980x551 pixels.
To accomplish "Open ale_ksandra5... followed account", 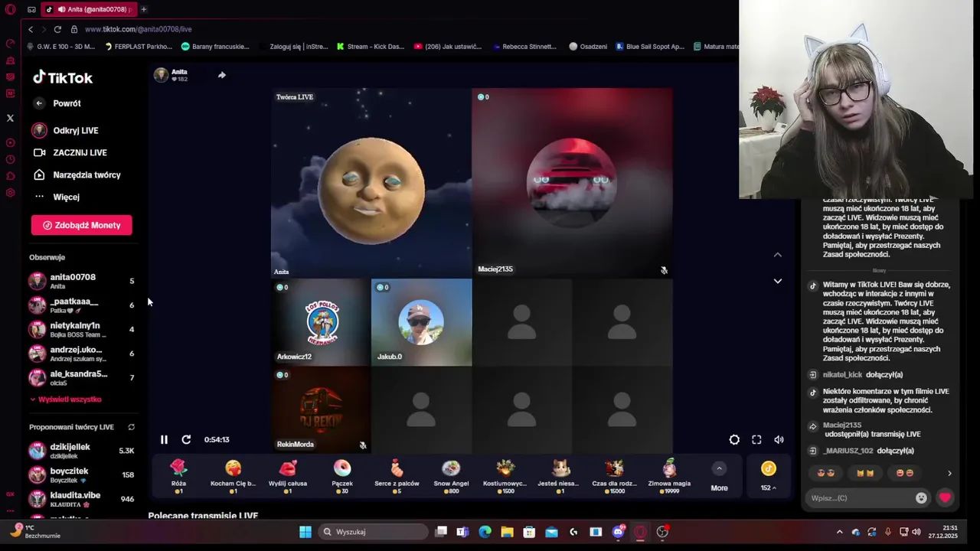I will [x=82, y=378].
